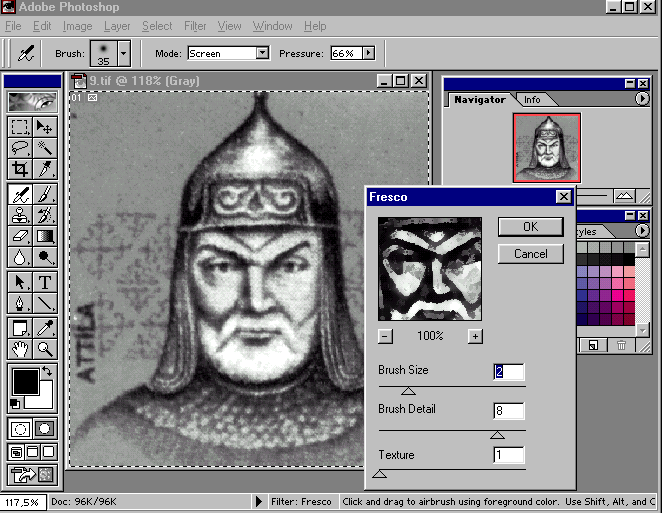Switch to the Navigator tab
The width and height of the screenshot is (662, 513).
pos(480,100)
